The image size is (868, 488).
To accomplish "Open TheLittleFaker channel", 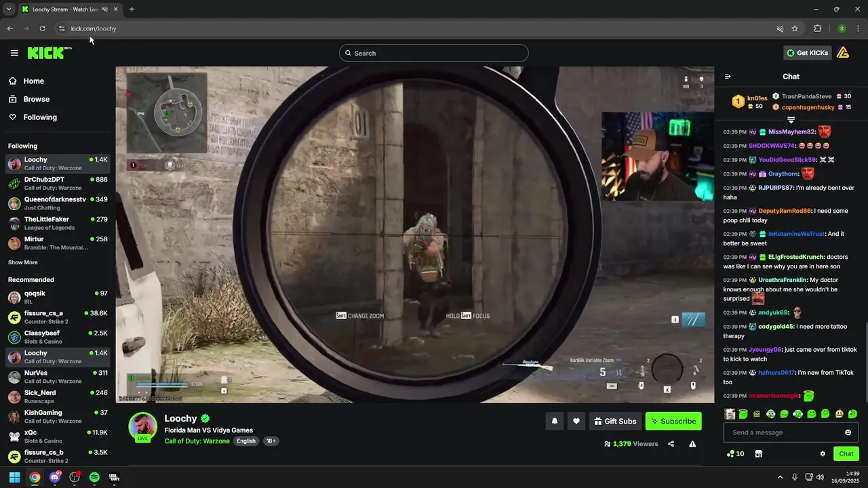I will pyautogui.click(x=58, y=223).
